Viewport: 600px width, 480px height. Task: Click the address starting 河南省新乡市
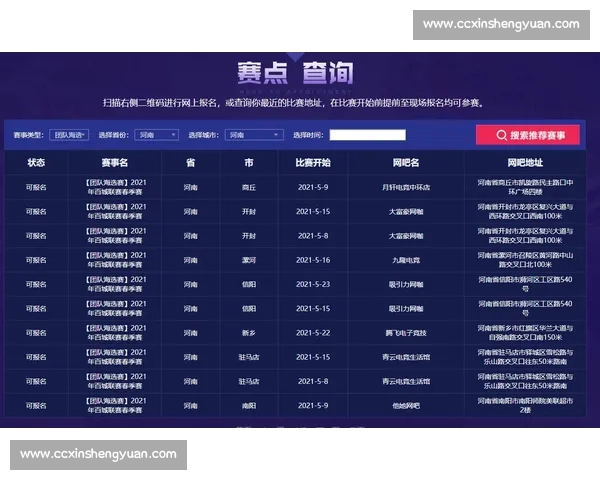(525, 333)
